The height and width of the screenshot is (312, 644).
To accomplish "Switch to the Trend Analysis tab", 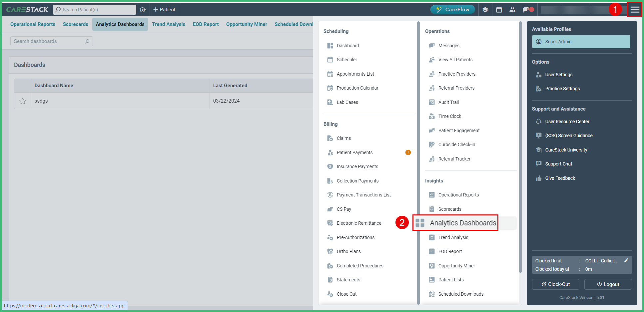I will point(169,24).
